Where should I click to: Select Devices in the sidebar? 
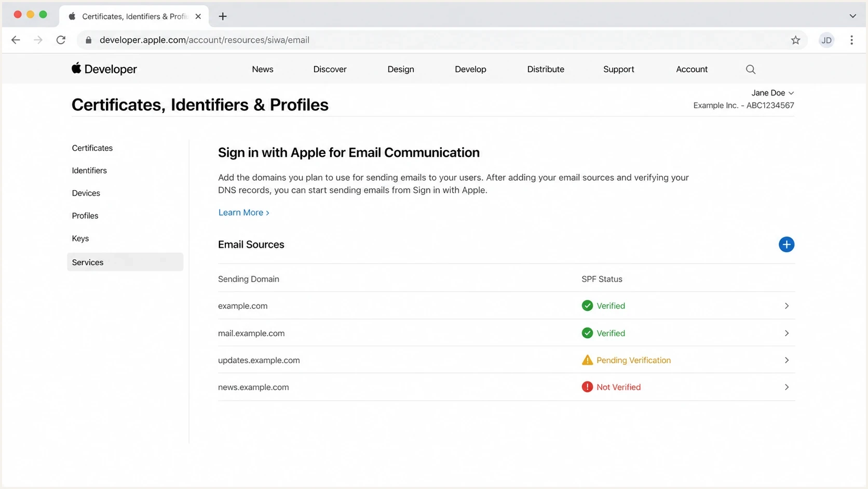click(86, 193)
